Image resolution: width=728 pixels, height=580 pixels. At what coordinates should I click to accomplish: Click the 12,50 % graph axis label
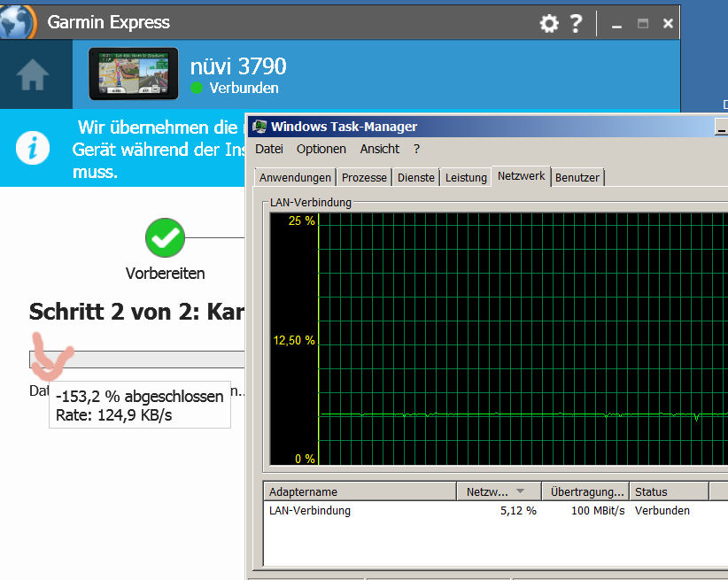tap(294, 340)
